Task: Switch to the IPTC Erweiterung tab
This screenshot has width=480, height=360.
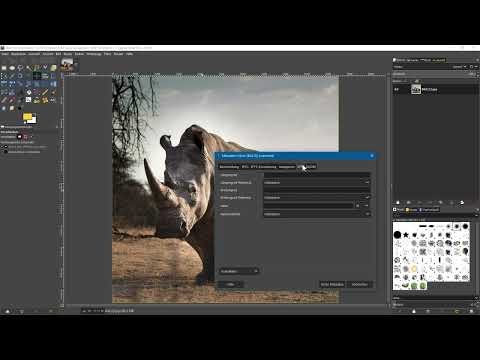Action: pyautogui.click(x=263, y=167)
